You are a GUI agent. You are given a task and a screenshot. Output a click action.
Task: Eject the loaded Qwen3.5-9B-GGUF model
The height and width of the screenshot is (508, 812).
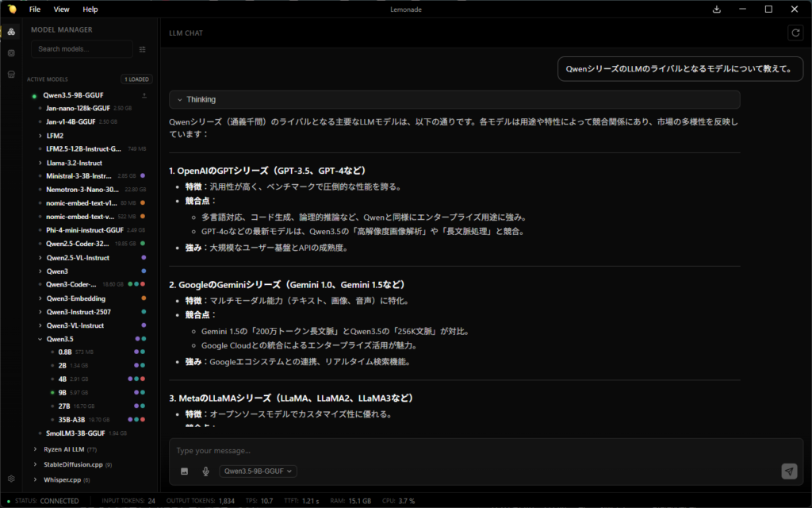click(144, 95)
